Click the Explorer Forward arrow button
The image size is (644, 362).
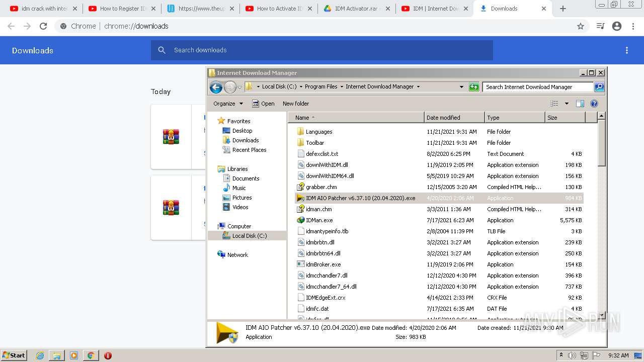[x=230, y=87]
